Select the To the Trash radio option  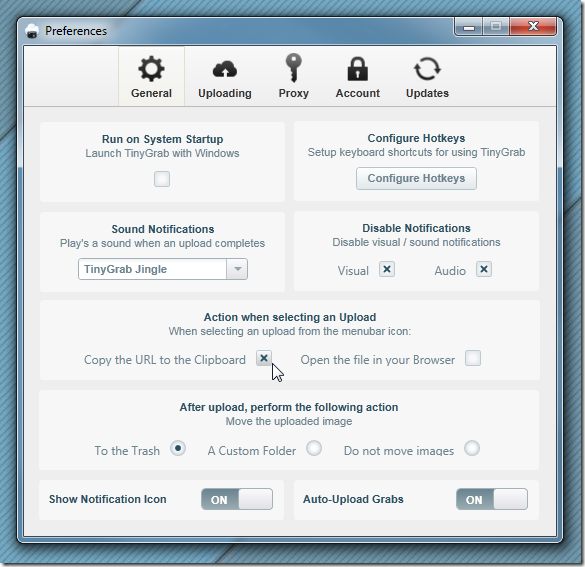[178, 448]
